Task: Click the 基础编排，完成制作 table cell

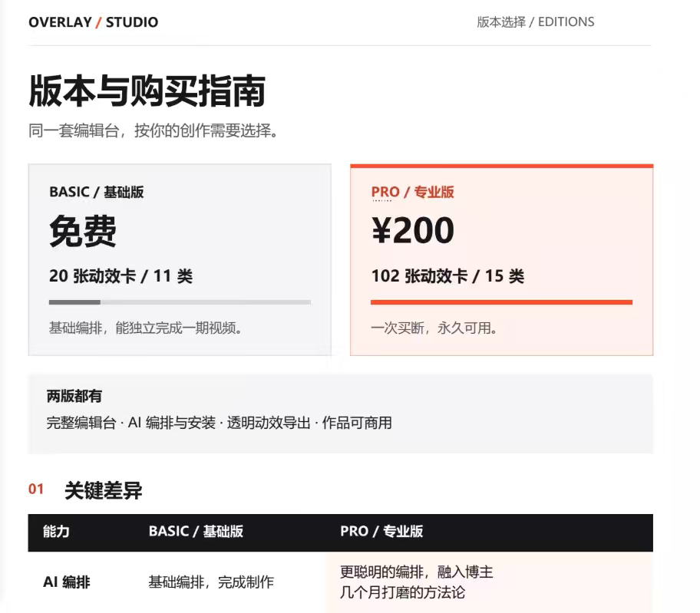Action: [211, 582]
